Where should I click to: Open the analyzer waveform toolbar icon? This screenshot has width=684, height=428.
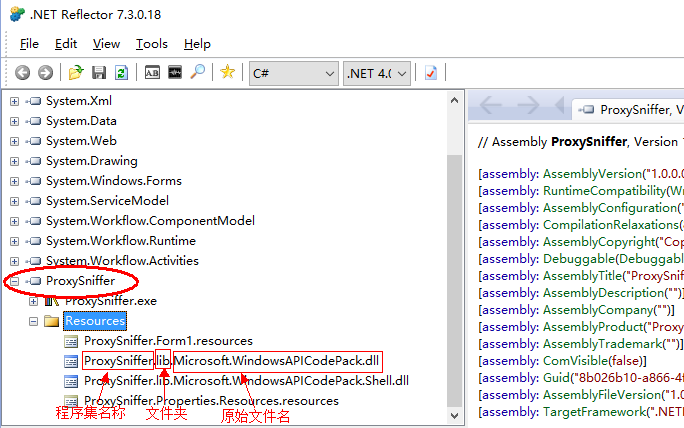tap(175, 72)
